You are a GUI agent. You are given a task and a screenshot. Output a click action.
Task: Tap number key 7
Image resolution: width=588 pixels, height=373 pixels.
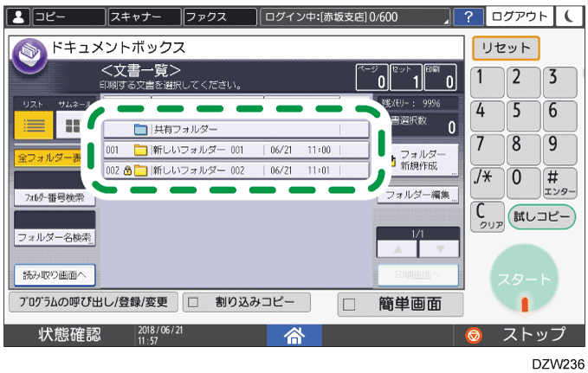click(x=488, y=150)
